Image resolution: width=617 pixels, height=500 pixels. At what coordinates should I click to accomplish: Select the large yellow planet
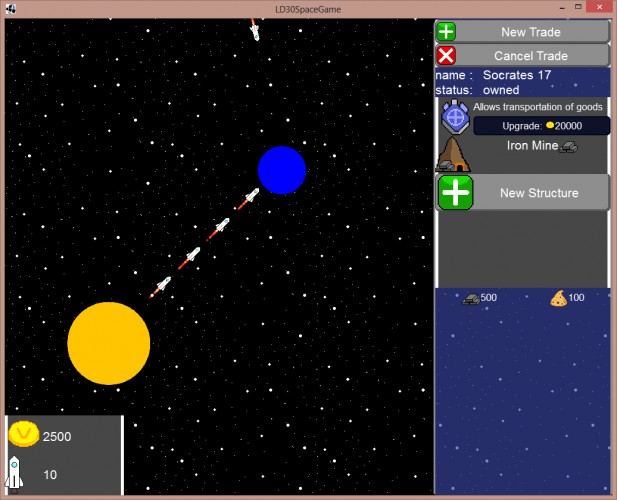click(109, 343)
